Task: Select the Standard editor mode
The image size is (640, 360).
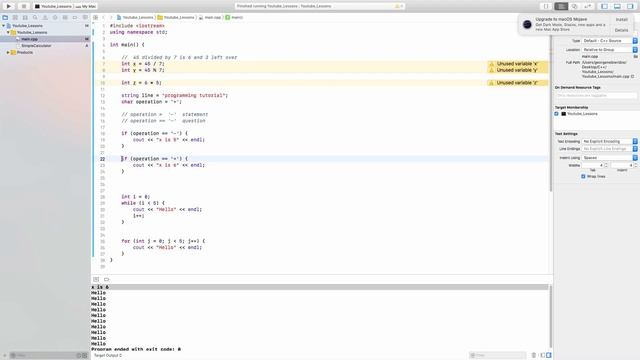Action: click(x=561, y=6)
